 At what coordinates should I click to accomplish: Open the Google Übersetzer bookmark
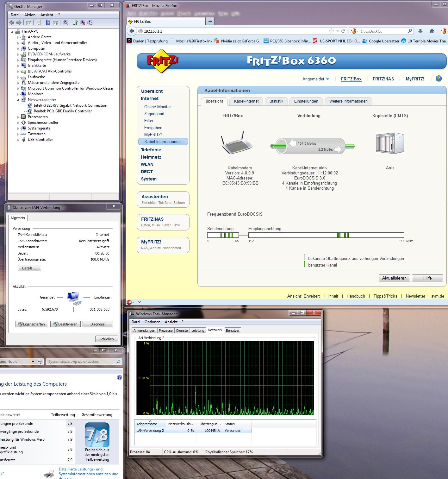(x=381, y=41)
